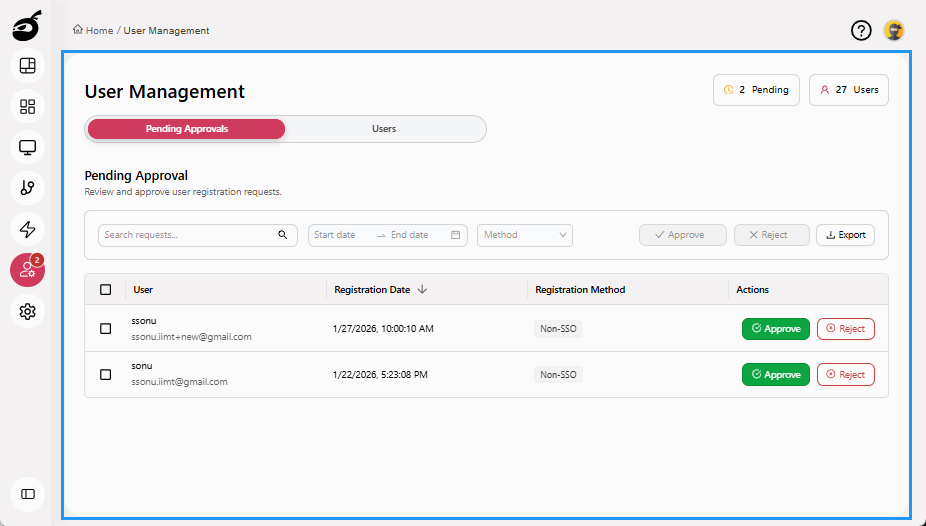926x526 pixels.
Task: Reject the sonu registration request
Action: tap(845, 375)
